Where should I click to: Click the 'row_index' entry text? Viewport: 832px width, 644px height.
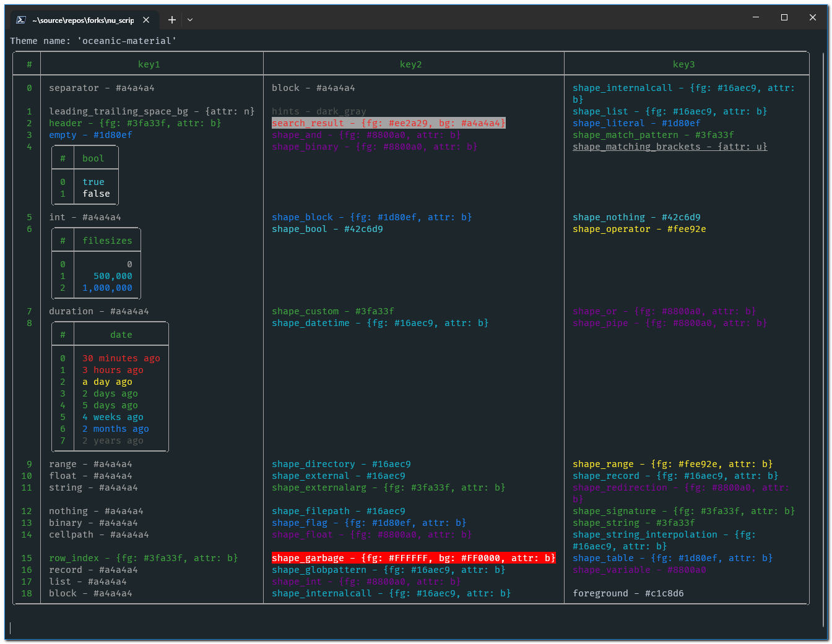tap(144, 558)
